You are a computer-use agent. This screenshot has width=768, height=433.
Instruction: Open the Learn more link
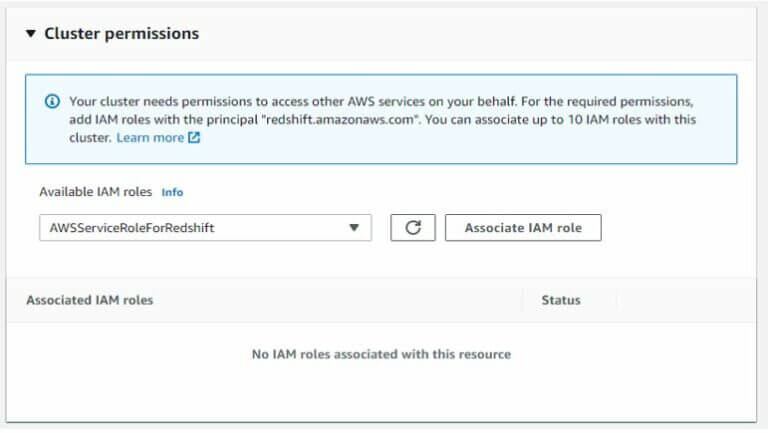tap(150, 138)
